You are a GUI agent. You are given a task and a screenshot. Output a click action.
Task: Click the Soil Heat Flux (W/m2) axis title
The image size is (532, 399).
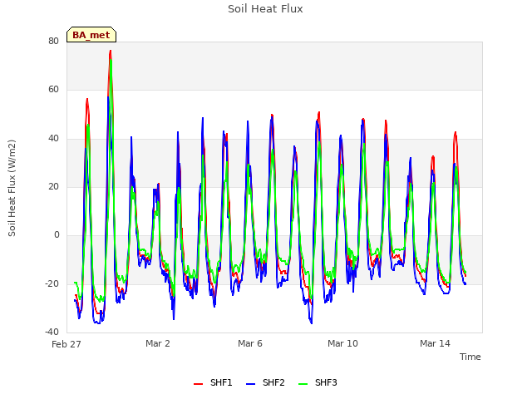click(x=12, y=188)
